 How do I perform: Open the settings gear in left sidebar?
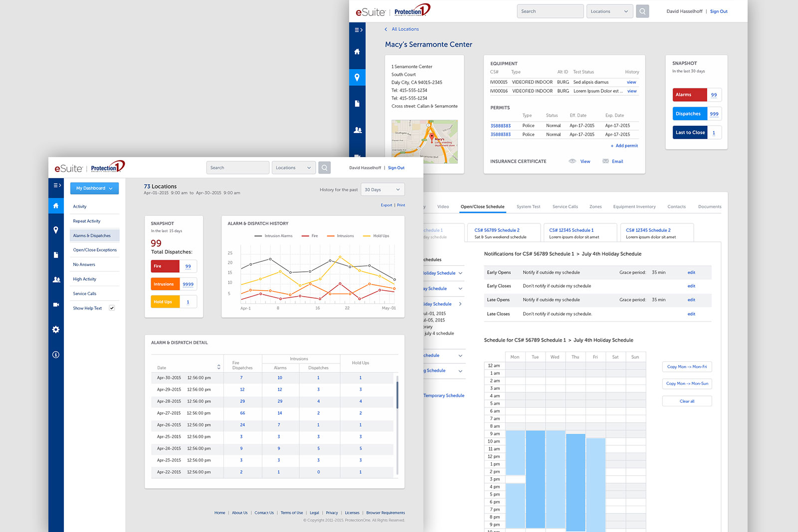56,330
